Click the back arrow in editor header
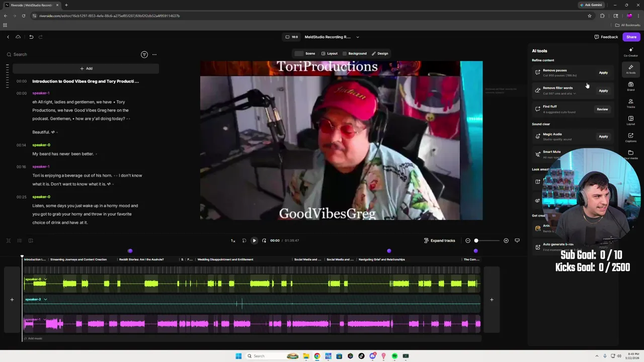This screenshot has width=644, height=362. [x=8, y=37]
